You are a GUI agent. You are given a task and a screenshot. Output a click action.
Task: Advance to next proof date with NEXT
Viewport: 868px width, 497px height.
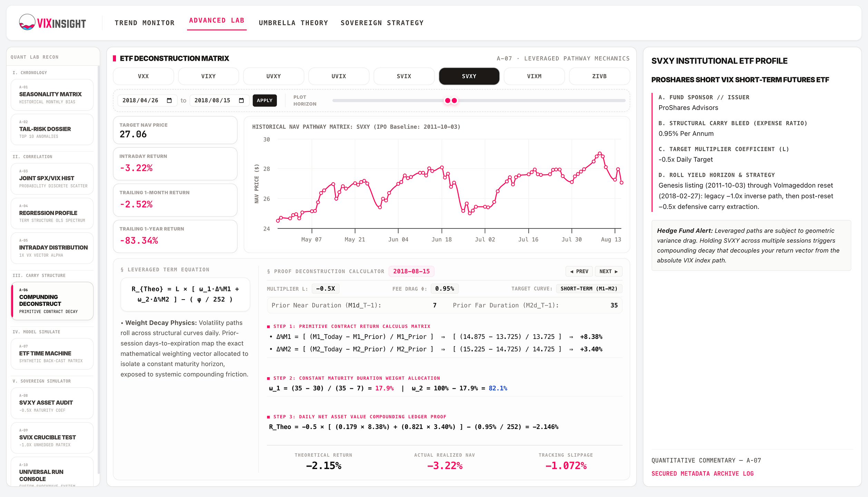pyautogui.click(x=608, y=271)
